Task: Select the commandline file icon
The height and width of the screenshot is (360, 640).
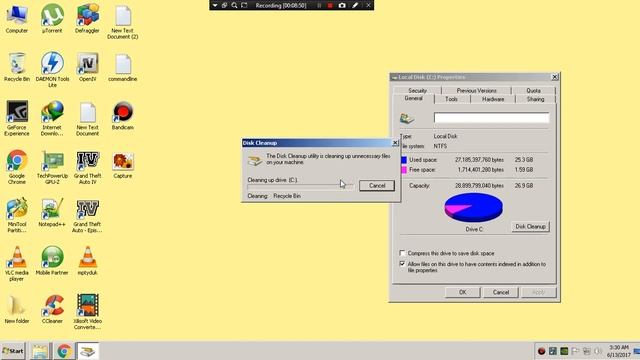Action: tap(123, 67)
